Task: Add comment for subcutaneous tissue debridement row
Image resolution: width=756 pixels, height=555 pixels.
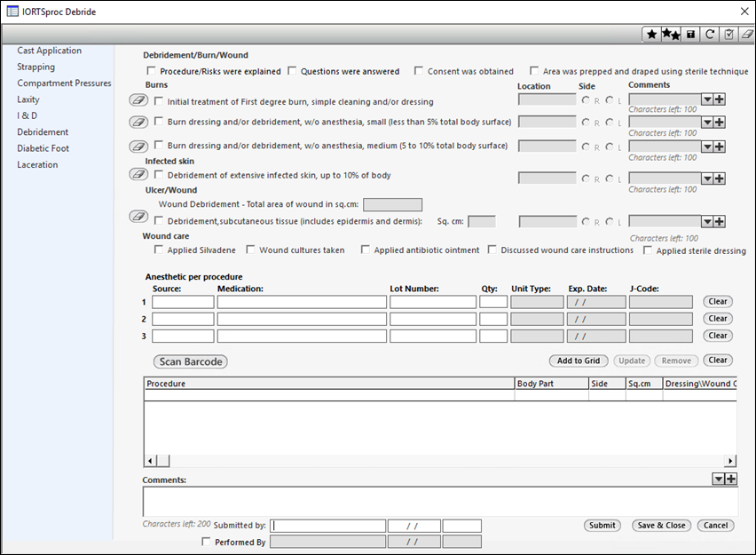Action: [x=720, y=221]
